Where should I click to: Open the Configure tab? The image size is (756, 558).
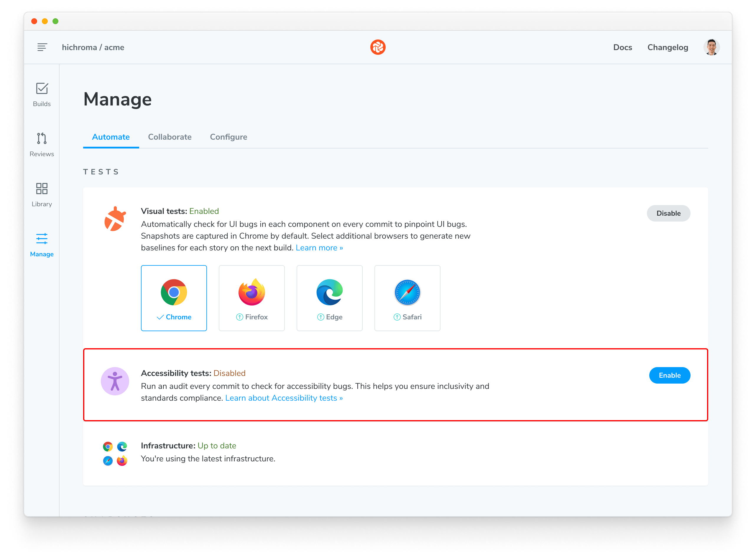coord(229,137)
